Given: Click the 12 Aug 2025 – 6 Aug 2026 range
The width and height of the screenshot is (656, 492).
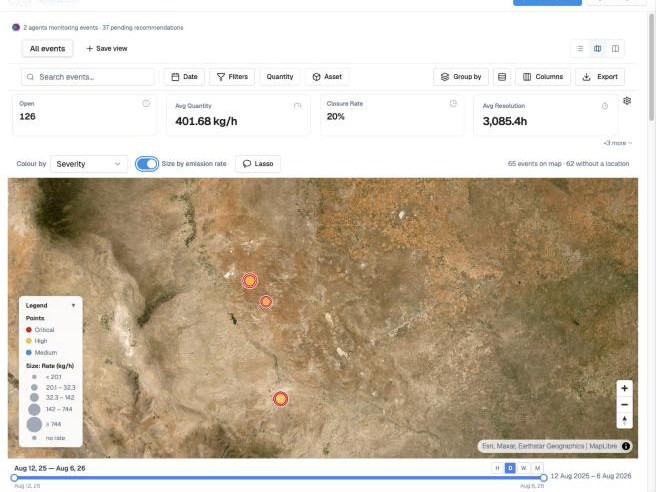Looking at the screenshot, I should click(591, 476).
